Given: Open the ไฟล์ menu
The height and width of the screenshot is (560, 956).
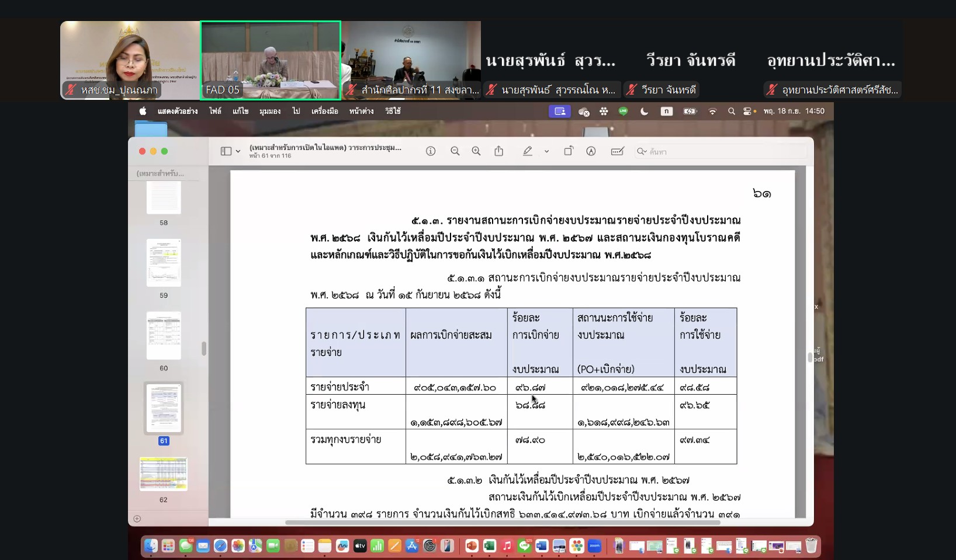Looking at the screenshot, I should (215, 111).
